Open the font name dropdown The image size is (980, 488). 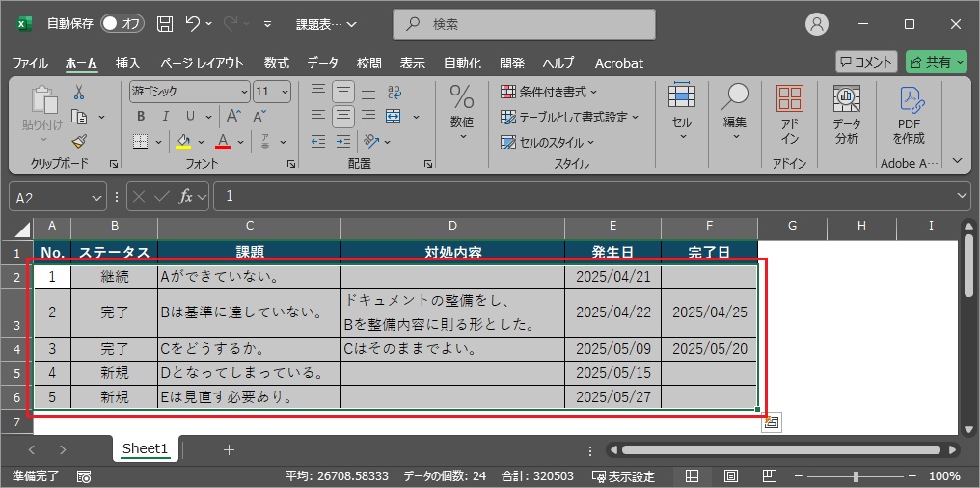244,92
